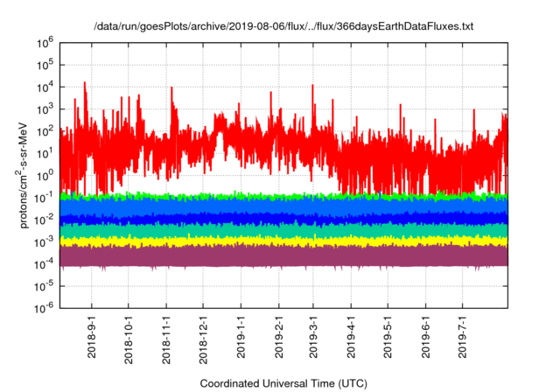Click the 10^-3 y-axis tick label
The height and width of the screenshot is (392, 560).
(45, 242)
